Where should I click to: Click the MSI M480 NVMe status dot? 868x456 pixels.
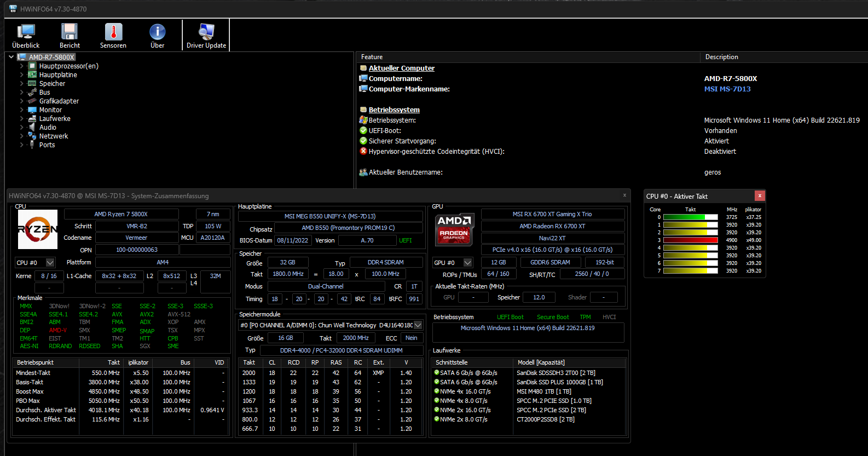pyautogui.click(x=437, y=391)
